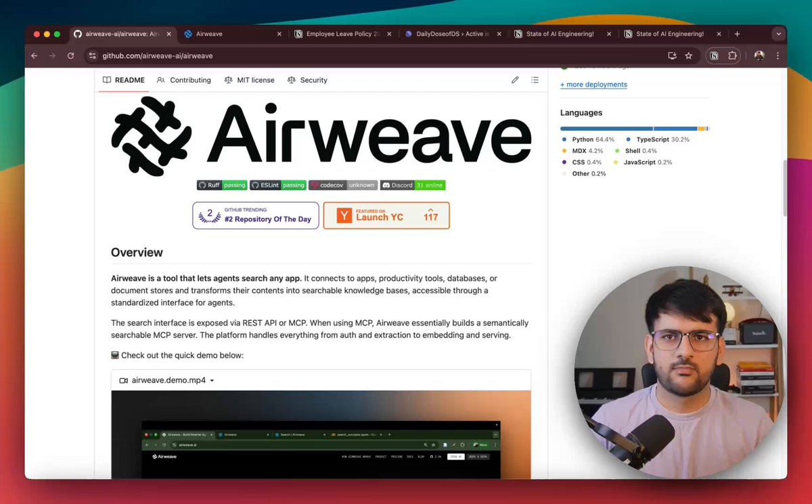
Task: Switch to the Airweave browser tab
Action: point(233,34)
